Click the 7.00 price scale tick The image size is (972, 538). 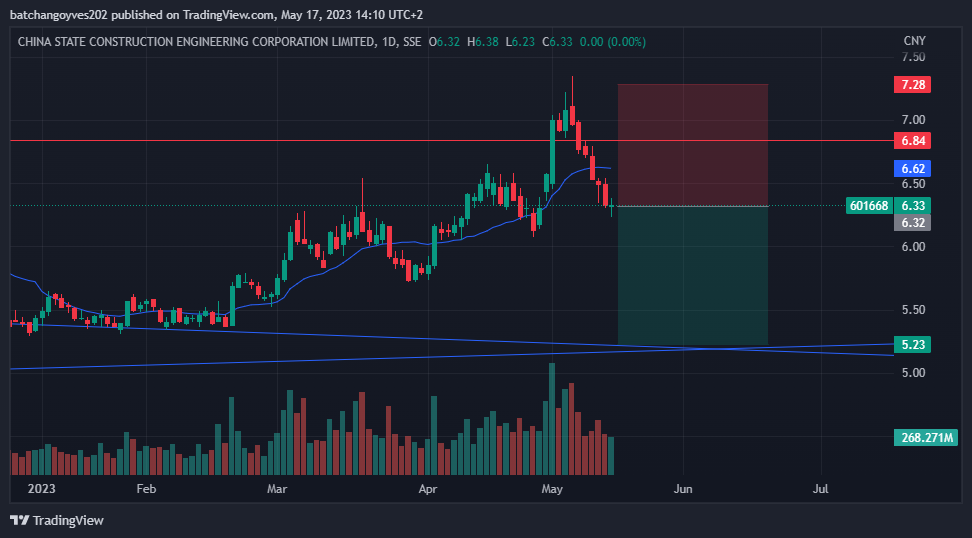pyautogui.click(x=913, y=120)
